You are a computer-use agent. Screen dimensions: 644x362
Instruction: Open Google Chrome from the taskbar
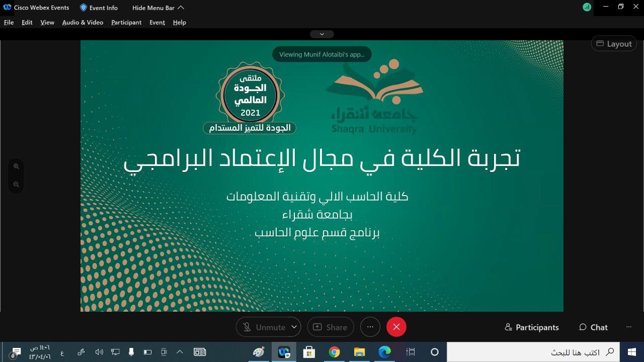(334, 352)
